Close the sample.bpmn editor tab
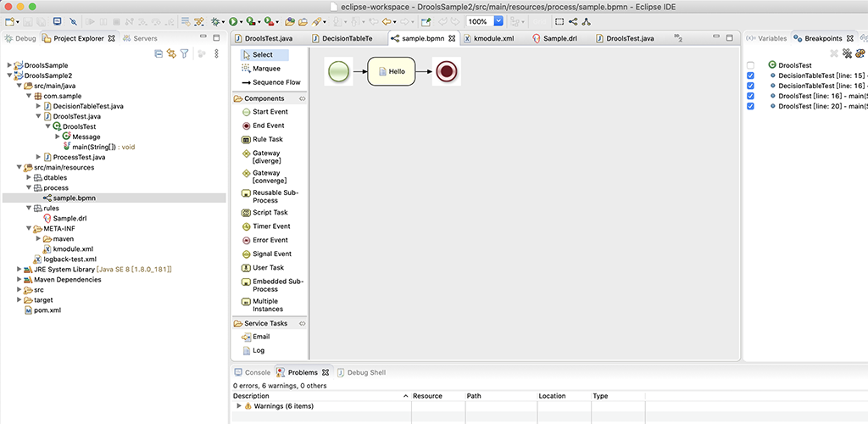868x424 pixels. [x=451, y=38]
